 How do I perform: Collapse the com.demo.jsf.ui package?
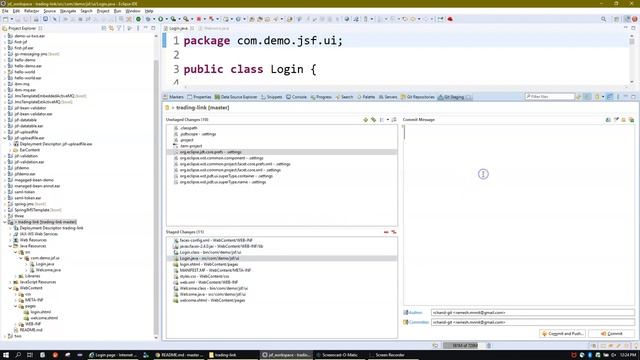(x=21, y=258)
